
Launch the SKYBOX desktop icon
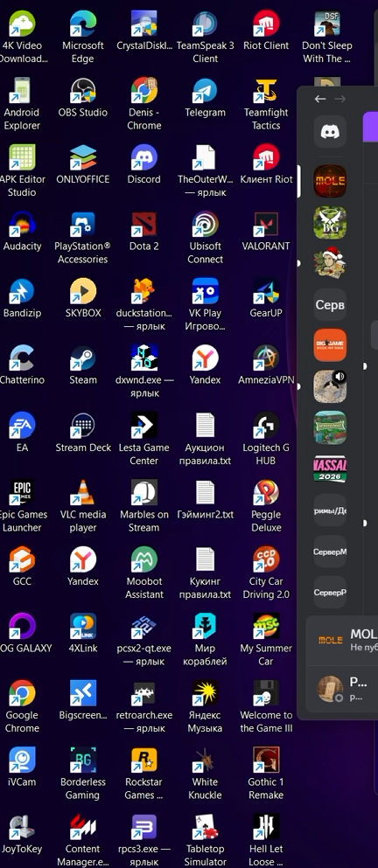click(x=83, y=292)
